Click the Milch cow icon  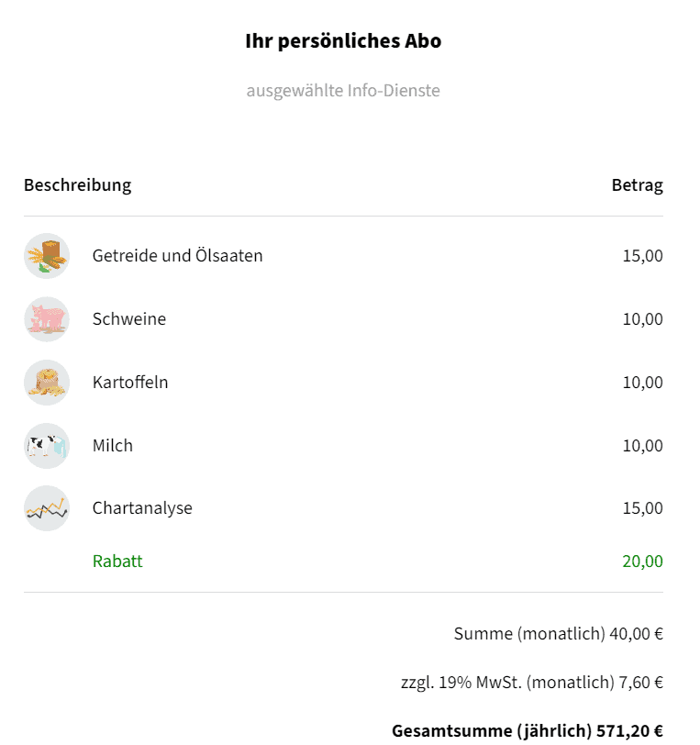coord(47,446)
